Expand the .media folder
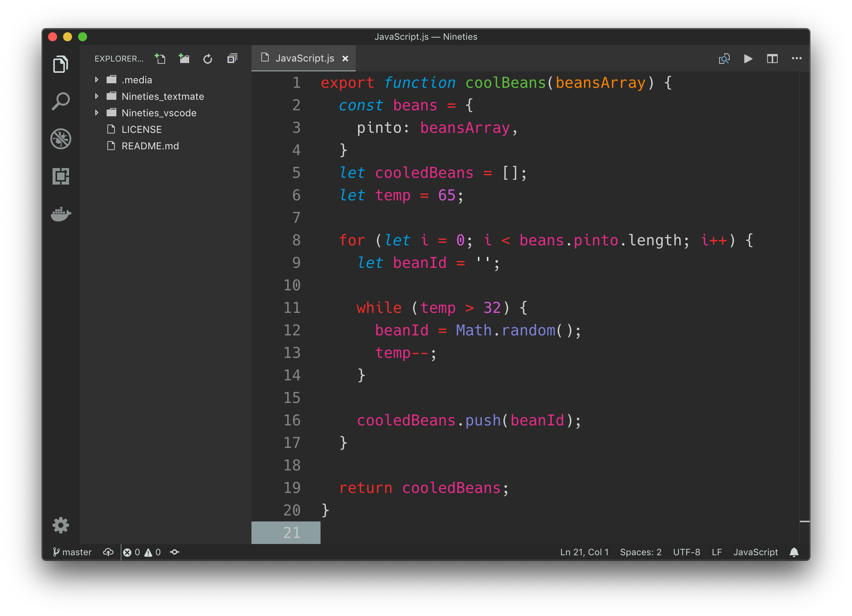Image resolution: width=852 pixels, height=616 pixels. click(x=136, y=80)
